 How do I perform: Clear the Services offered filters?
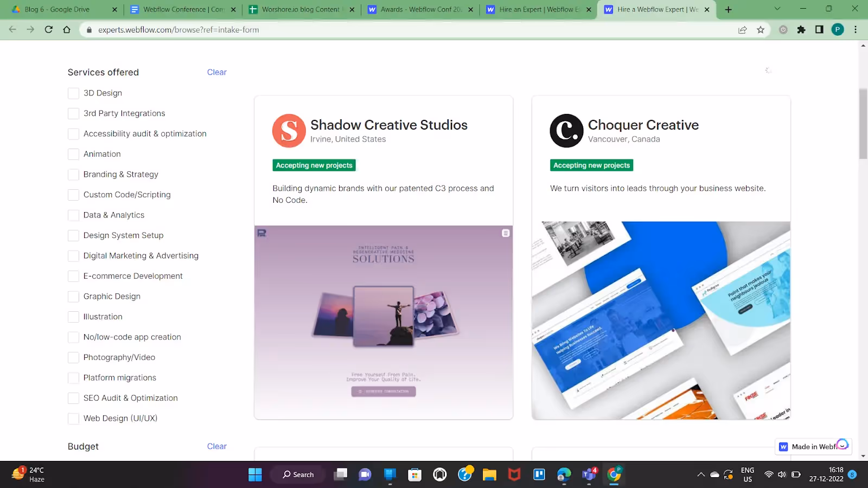[x=216, y=72]
